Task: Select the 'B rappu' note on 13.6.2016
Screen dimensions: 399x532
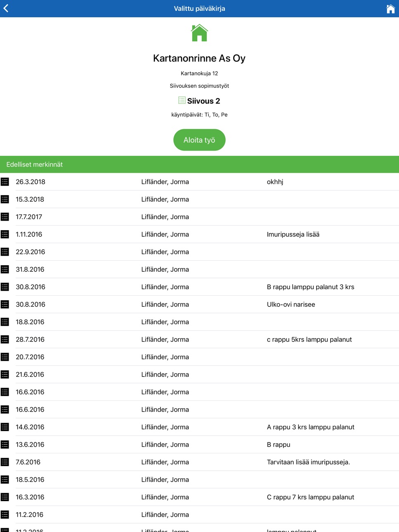Action: pyautogui.click(x=279, y=445)
